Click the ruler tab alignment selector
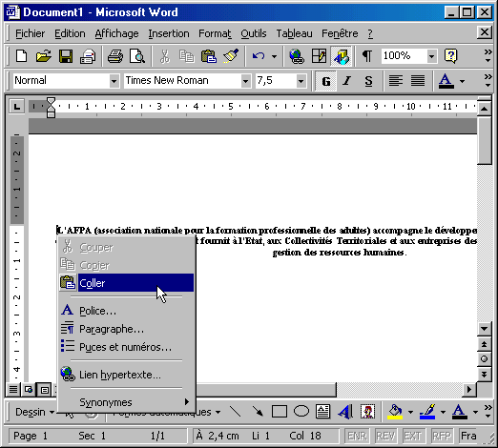The width and height of the screenshot is (498, 448). tap(16, 106)
